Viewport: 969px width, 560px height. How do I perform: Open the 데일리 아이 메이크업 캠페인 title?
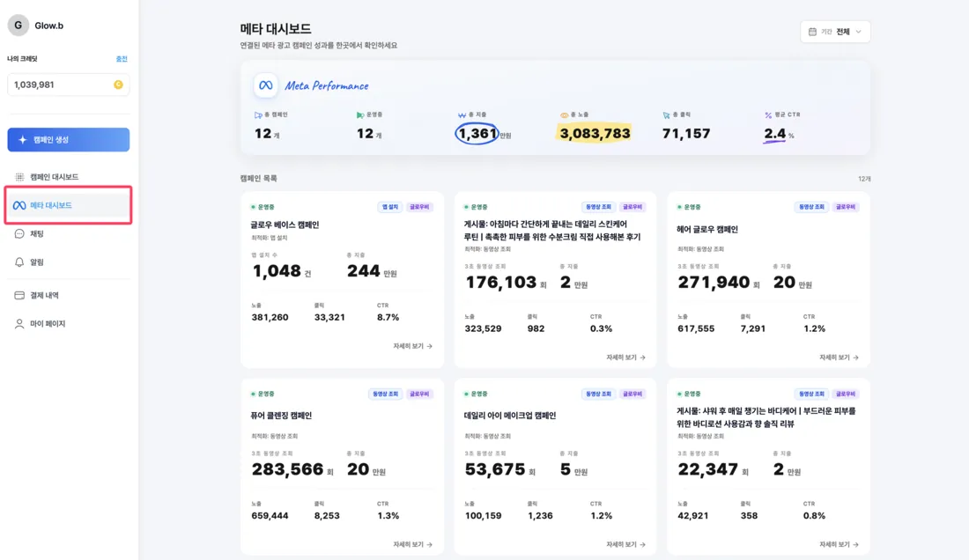(x=510, y=416)
